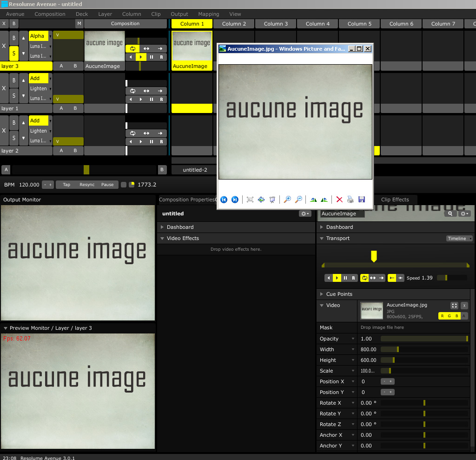The image size is (476, 460).
Task: Open composition gear settings next to untitled
Action: (x=305, y=213)
